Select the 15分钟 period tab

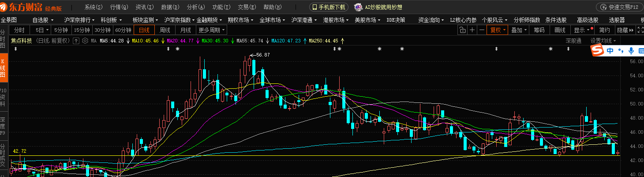82,30
